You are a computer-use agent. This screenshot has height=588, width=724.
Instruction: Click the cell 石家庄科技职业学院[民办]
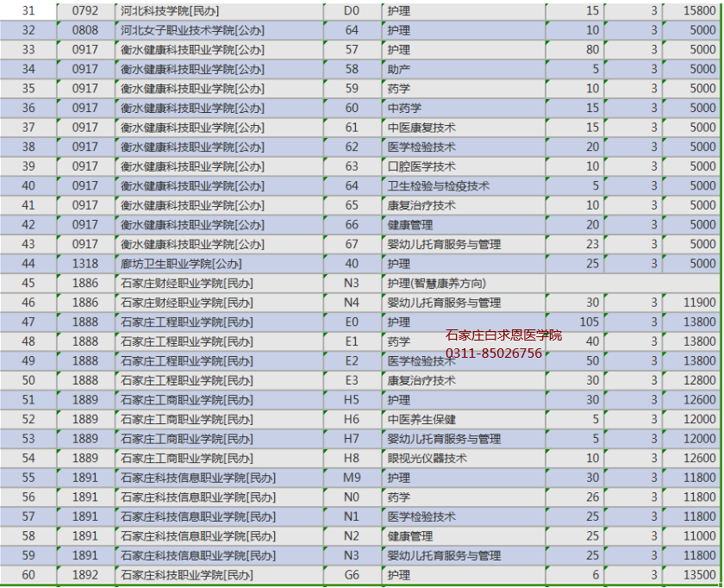pyautogui.click(x=219, y=574)
